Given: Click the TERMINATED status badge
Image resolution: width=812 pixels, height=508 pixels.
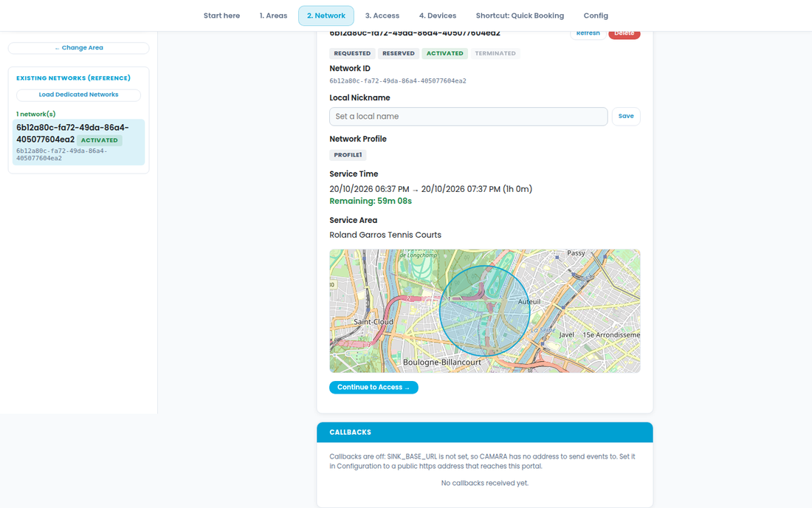Looking at the screenshot, I should [495, 53].
